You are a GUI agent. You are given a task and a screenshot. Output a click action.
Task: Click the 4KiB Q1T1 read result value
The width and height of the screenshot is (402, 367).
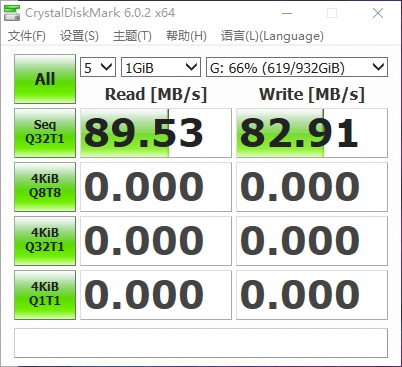click(156, 295)
